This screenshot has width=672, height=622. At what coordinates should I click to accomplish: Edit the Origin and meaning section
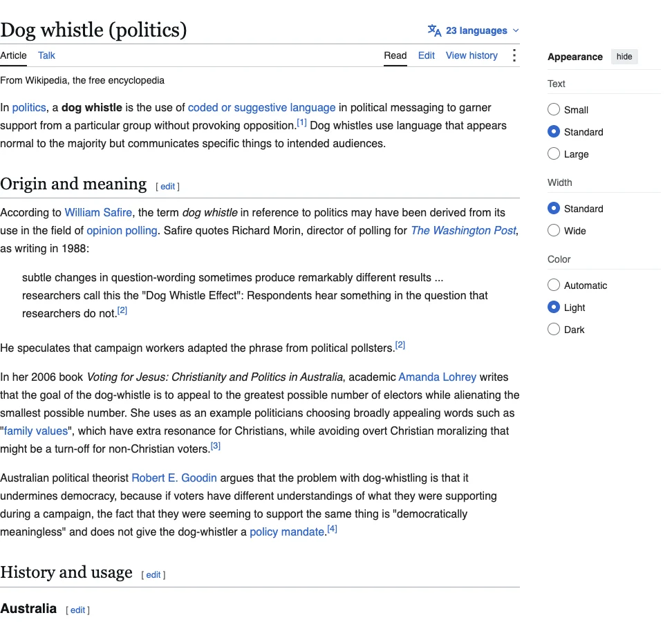click(x=167, y=187)
